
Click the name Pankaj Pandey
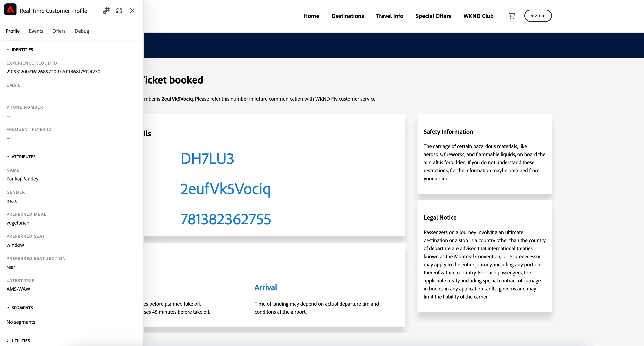click(22, 179)
